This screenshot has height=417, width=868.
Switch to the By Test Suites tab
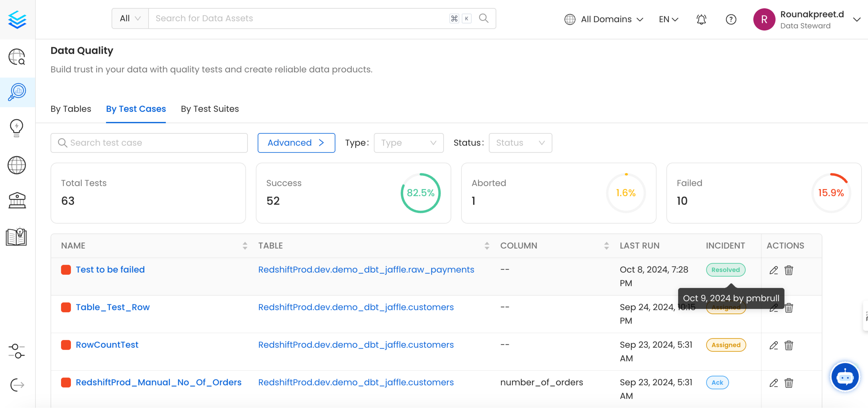click(209, 109)
